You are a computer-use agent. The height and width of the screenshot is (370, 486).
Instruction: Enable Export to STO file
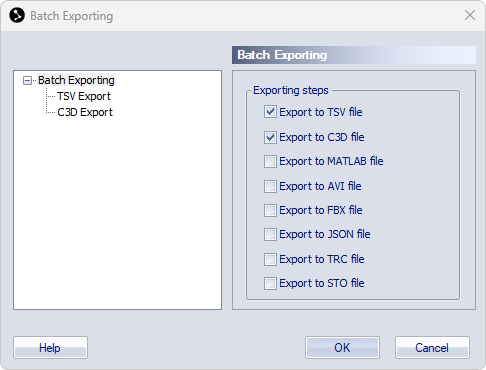[x=270, y=283]
